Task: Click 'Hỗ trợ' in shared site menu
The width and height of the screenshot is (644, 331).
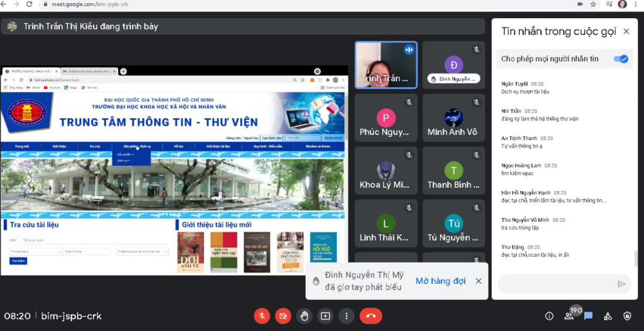Action: [179, 146]
